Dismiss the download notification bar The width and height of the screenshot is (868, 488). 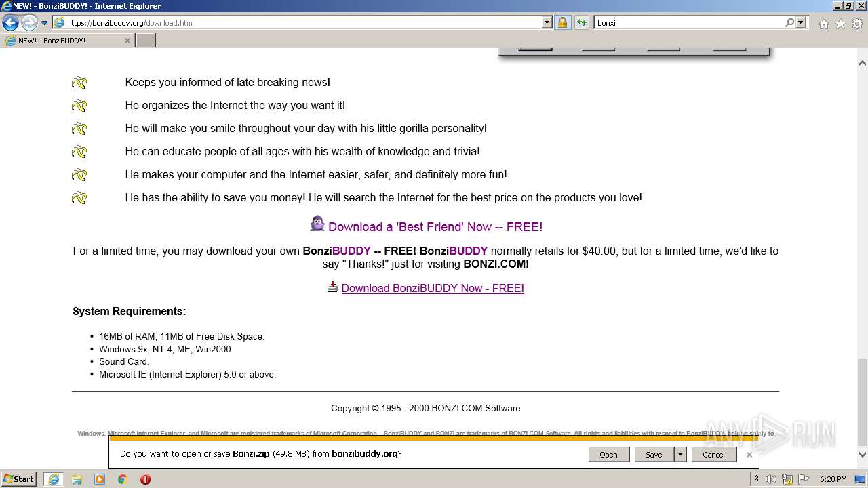tap(749, 455)
